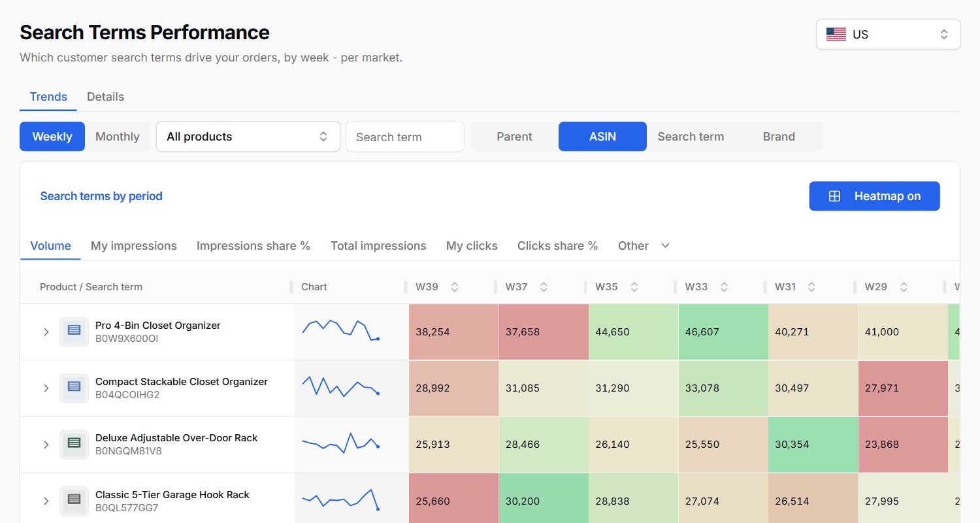Turn off the Heatmap

874,196
